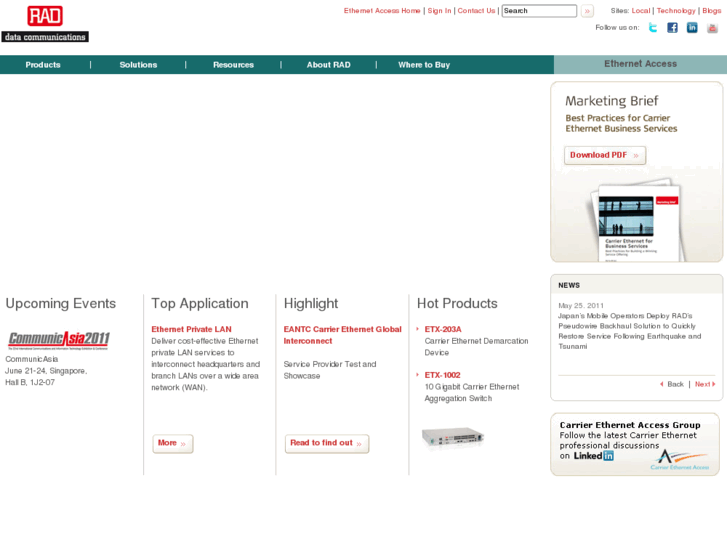Open EANTC Carrier Ethernet Global Interconnect link
This screenshot has width=727, height=545.
pyautogui.click(x=342, y=335)
